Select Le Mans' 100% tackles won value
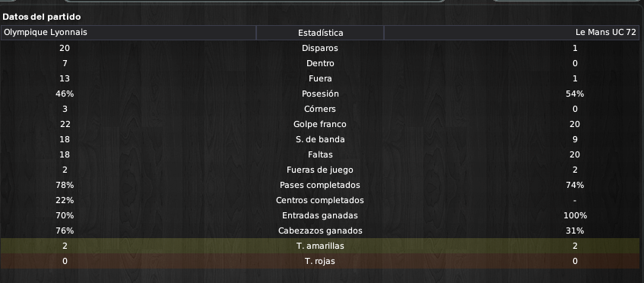The width and height of the screenshot is (644, 283). pos(575,215)
